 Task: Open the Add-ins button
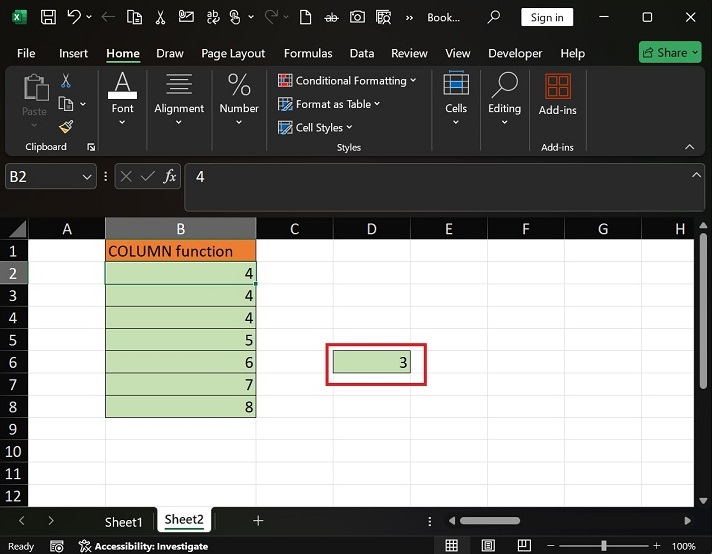click(557, 96)
